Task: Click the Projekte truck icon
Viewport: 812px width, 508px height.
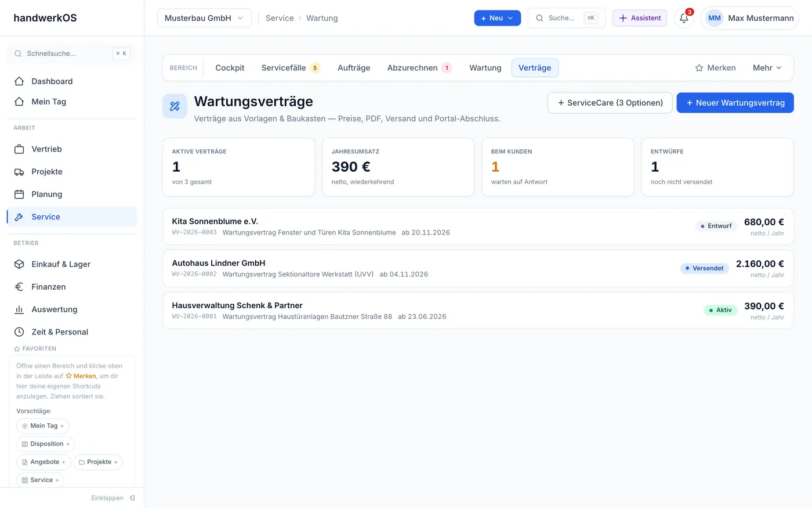Action: tap(19, 172)
